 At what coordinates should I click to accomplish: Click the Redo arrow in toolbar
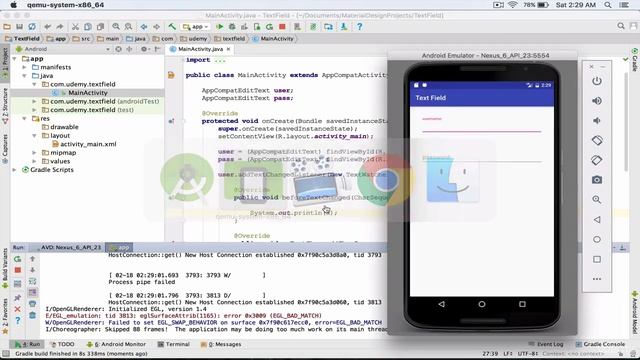coord(60,27)
